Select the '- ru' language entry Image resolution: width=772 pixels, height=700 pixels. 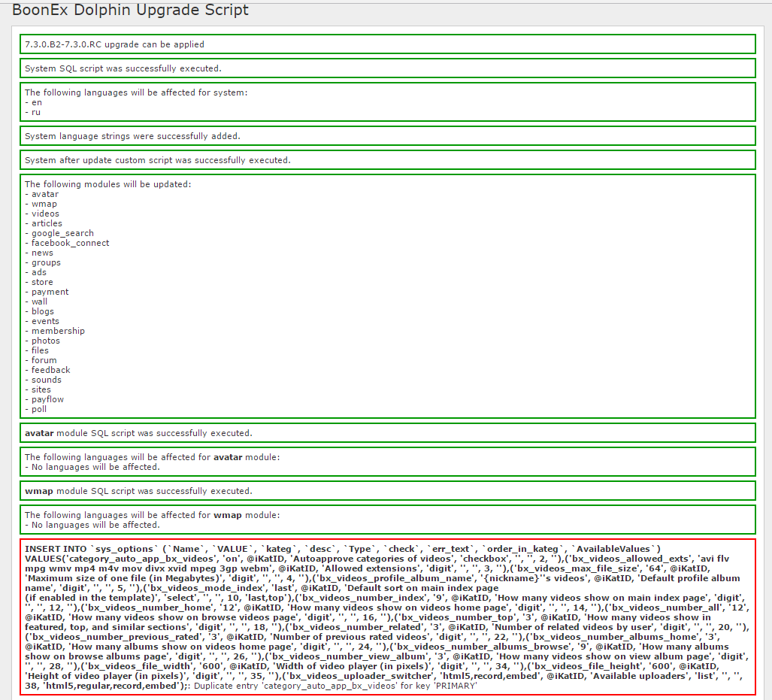point(32,112)
